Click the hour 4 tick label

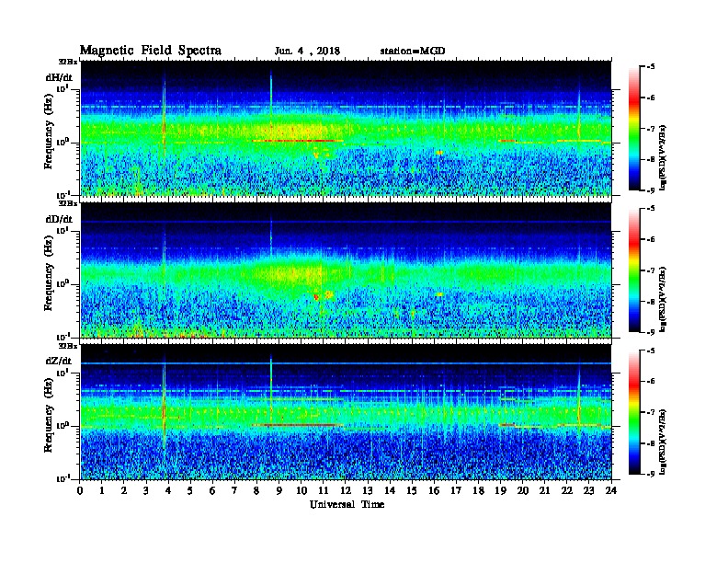168,490
